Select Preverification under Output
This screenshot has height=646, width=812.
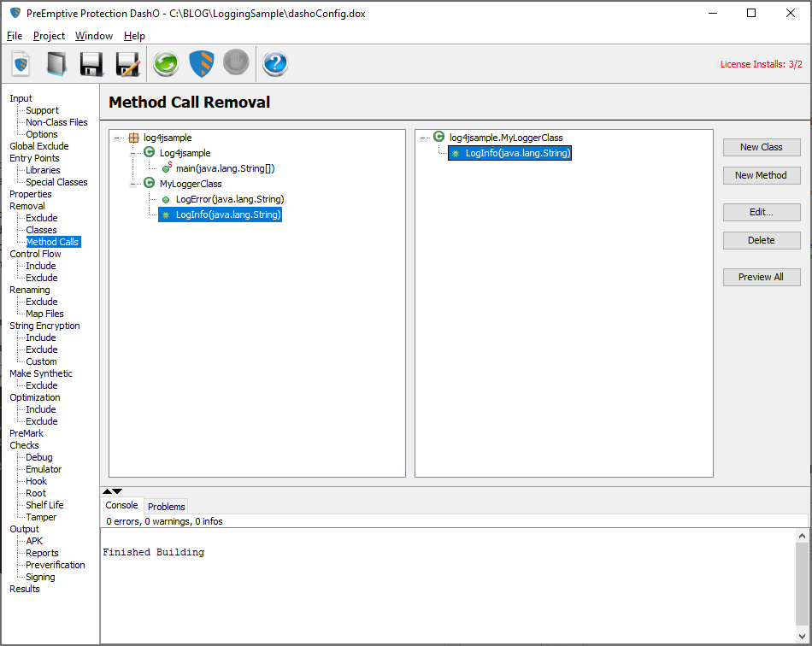56,565
